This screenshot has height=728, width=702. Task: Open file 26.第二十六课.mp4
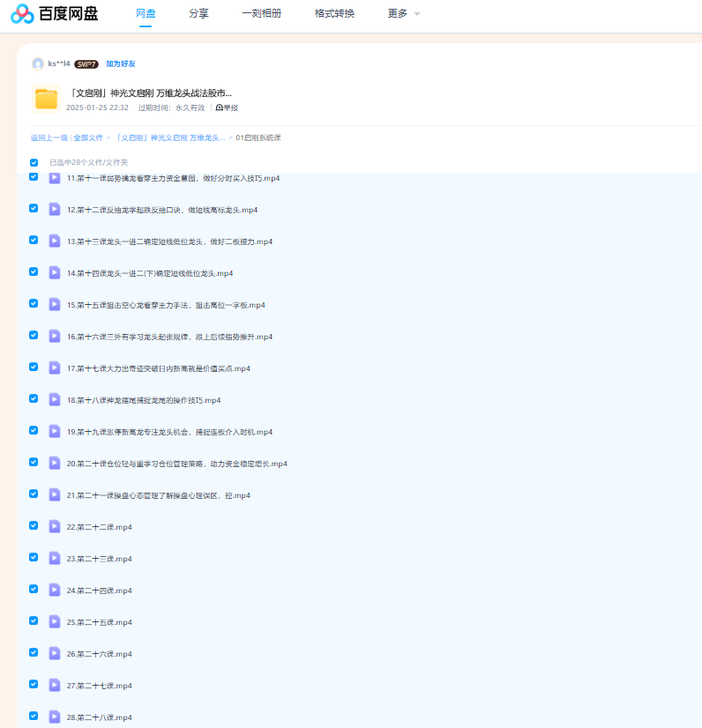pyautogui.click(x=100, y=654)
